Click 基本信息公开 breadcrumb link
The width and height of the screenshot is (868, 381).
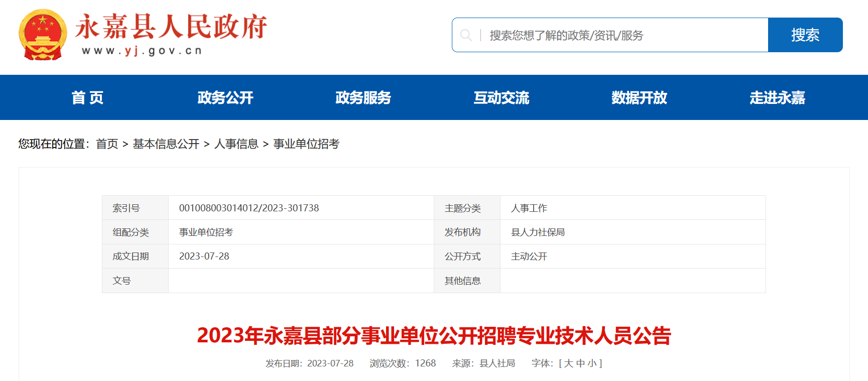pyautogui.click(x=166, y=144)
